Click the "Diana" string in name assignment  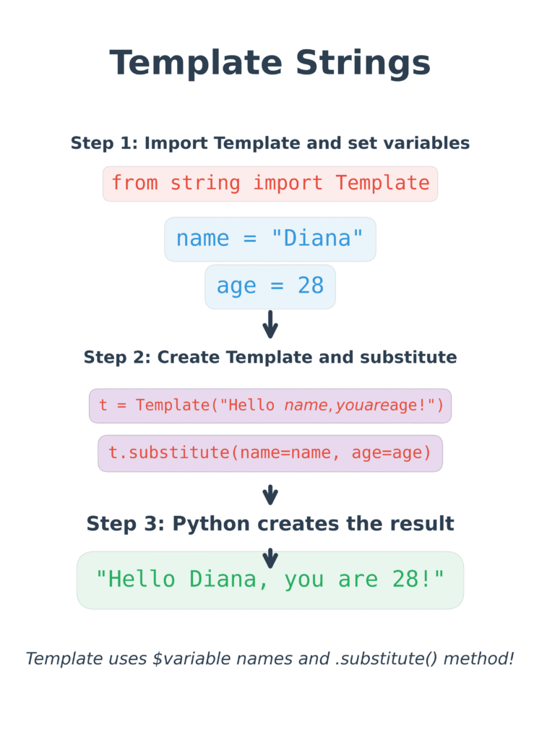(317, 238)
